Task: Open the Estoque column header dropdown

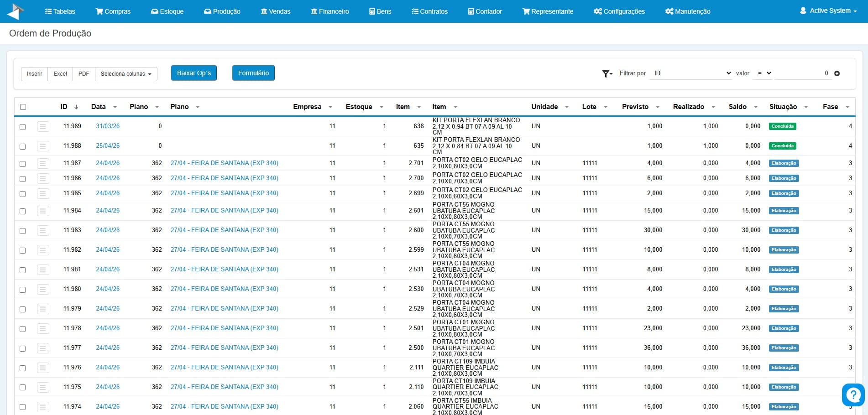Action: (382, 107)
